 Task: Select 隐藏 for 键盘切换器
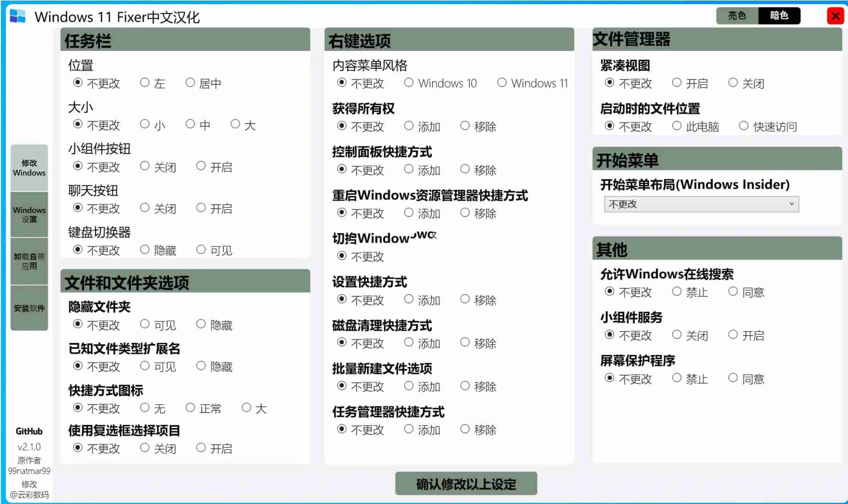158,250
